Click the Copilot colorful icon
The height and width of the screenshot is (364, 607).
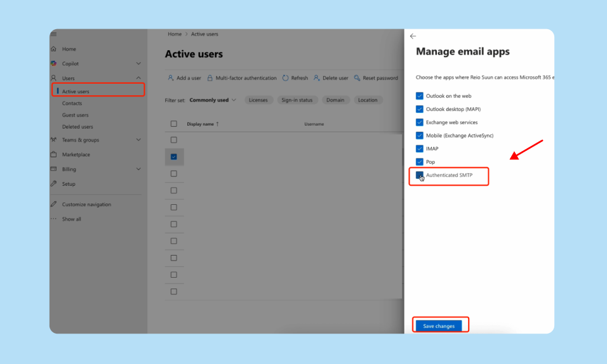(54, 63)
